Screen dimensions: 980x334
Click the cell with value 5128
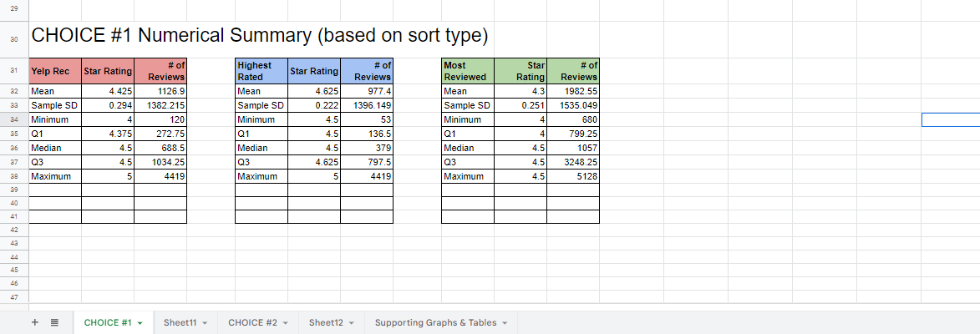pyautogui.click(x=573, y=176)
